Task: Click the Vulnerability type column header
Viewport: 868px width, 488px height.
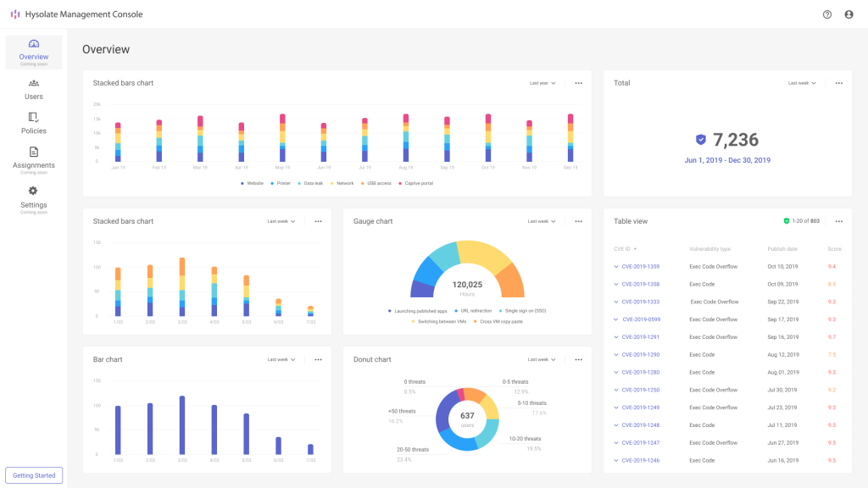Action: (x=709, y=249)
